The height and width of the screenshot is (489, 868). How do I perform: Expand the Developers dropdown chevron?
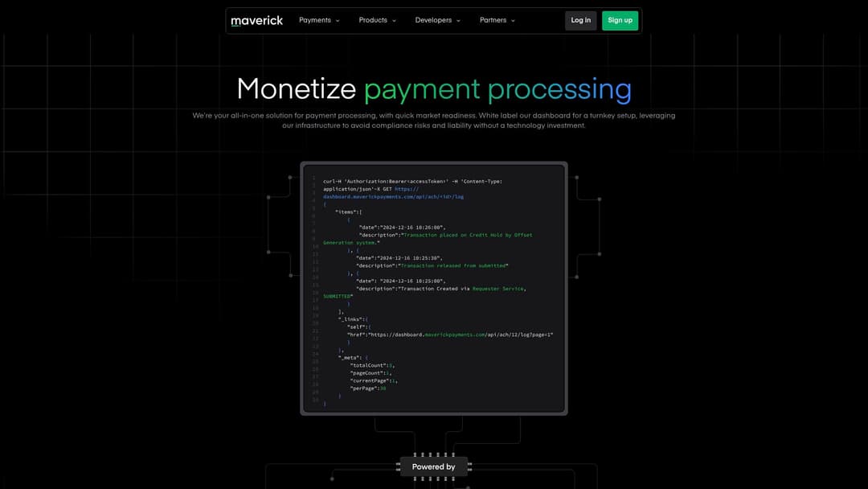point(458,21)
